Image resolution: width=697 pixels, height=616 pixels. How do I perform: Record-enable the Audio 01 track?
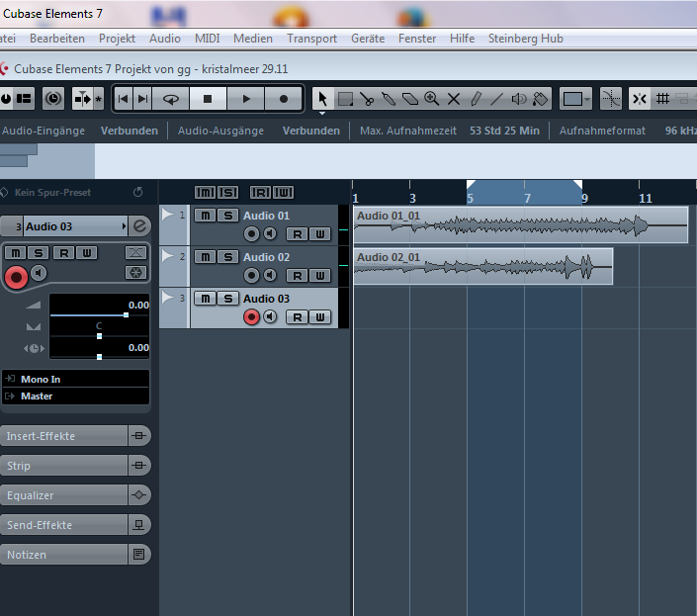(x=251, y=233)
